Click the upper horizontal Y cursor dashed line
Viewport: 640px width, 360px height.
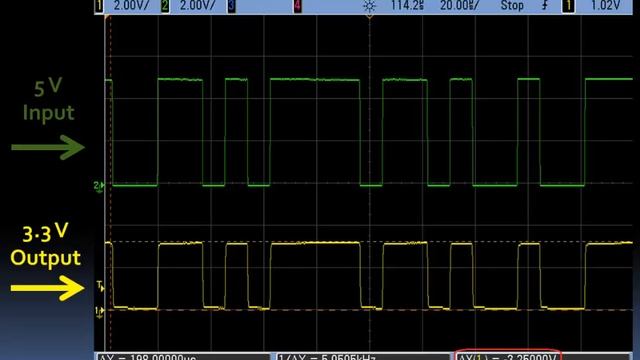click(369, 242)
